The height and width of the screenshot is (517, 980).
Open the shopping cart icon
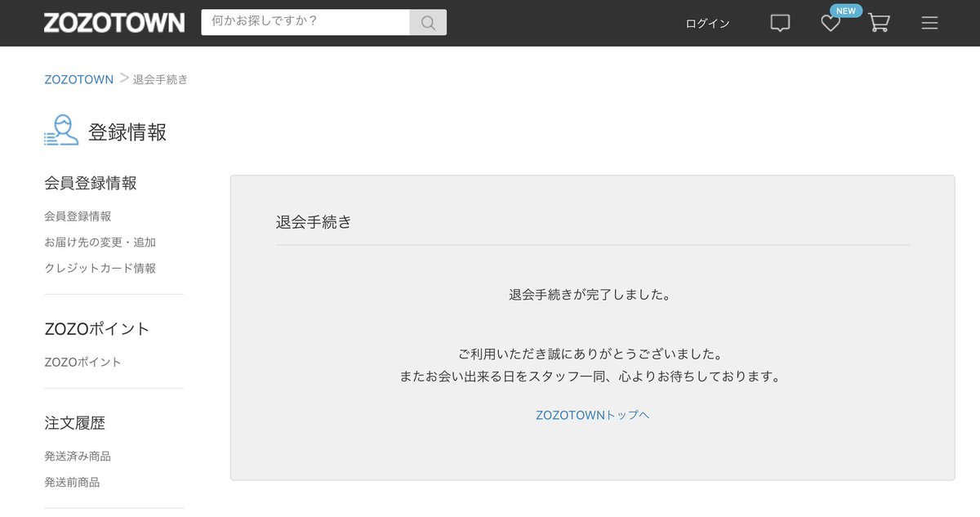[879, 23]
